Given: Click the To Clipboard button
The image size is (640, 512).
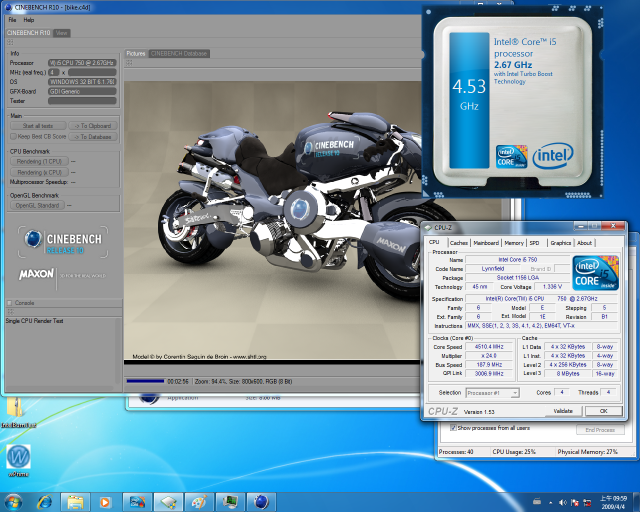Looking at the screenshot, I should pyautogui.click(x=93, y=126).
